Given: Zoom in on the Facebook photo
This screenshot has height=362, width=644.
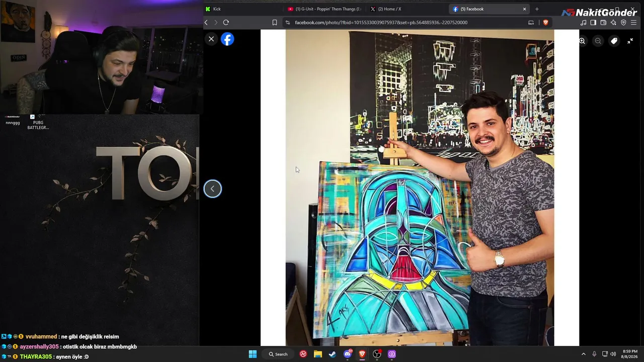Looking at the screenshot, I should pos(582,41).
